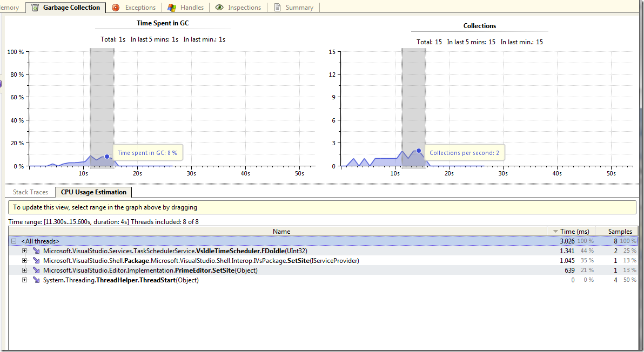Click the data point on Time Spent in GC graph

coord(107,157)
